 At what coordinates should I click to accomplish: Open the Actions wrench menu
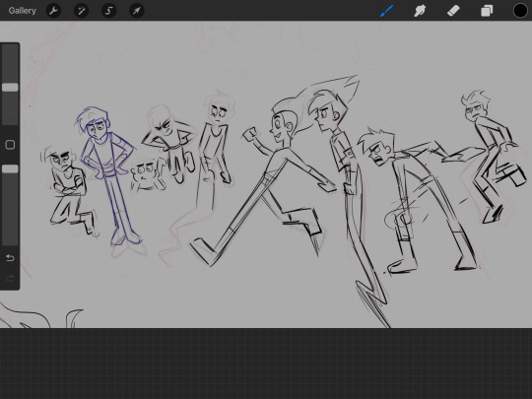pos(53,11)
